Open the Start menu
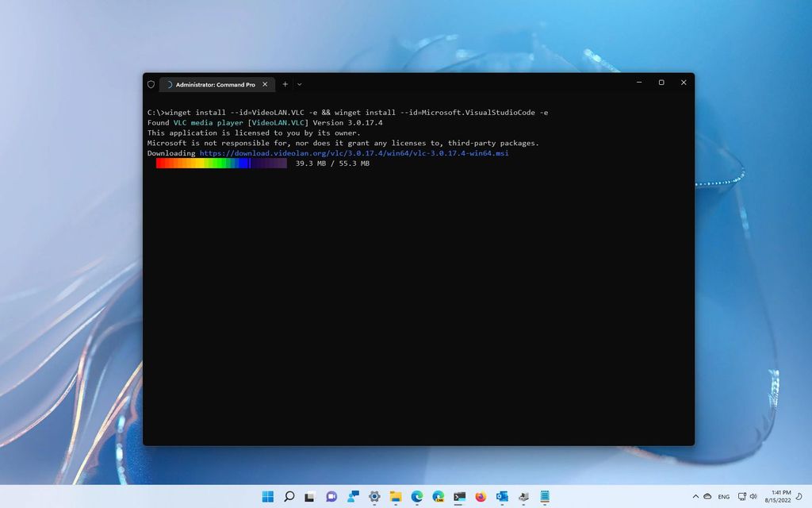This screenshot has height=508, width=812. pos(268,497)
